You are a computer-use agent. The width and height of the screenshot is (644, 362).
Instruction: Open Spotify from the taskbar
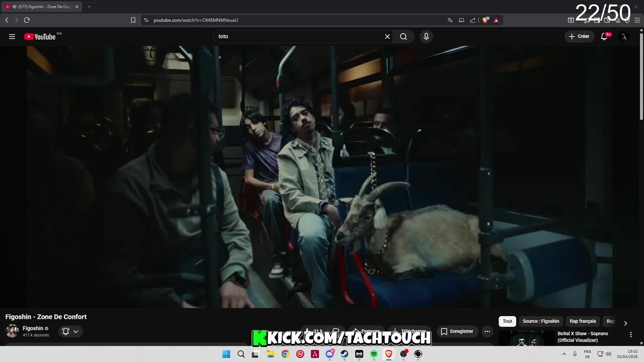374,354
